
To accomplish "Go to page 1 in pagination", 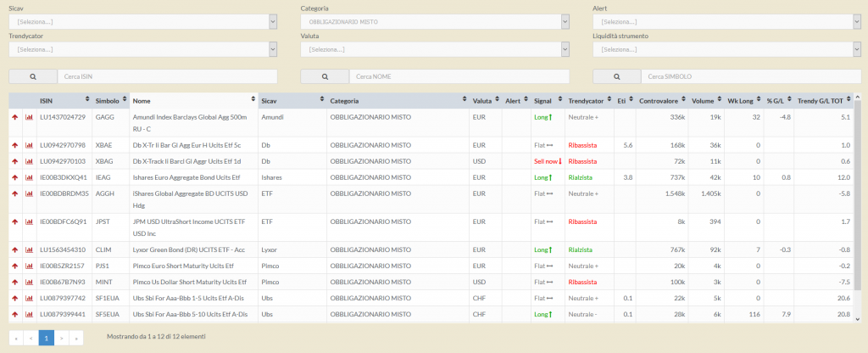I will point(47,338).
